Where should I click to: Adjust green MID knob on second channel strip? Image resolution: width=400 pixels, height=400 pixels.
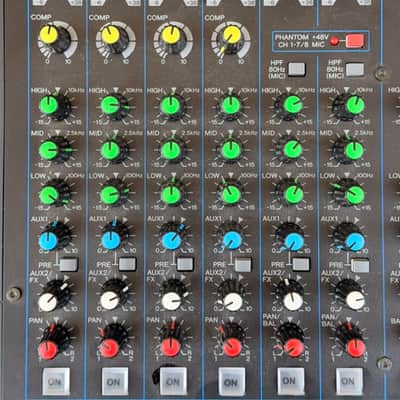click(x=110, y=151)
